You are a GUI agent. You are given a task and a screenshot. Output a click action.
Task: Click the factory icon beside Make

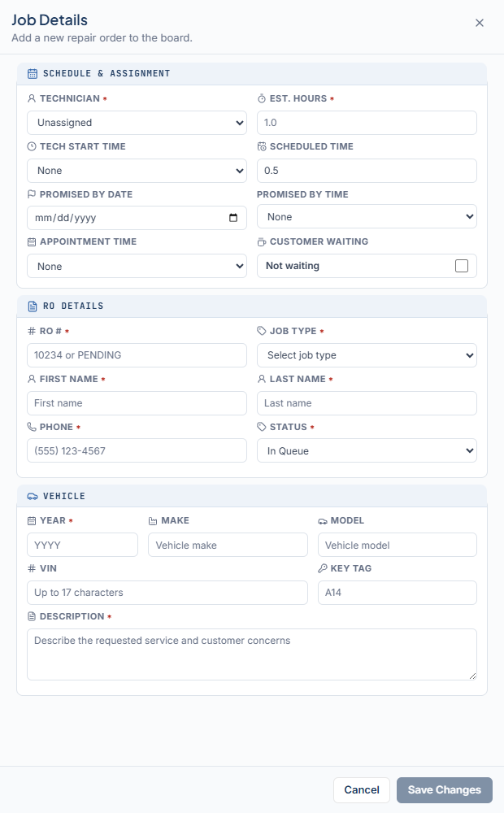[x=153, y=520]
